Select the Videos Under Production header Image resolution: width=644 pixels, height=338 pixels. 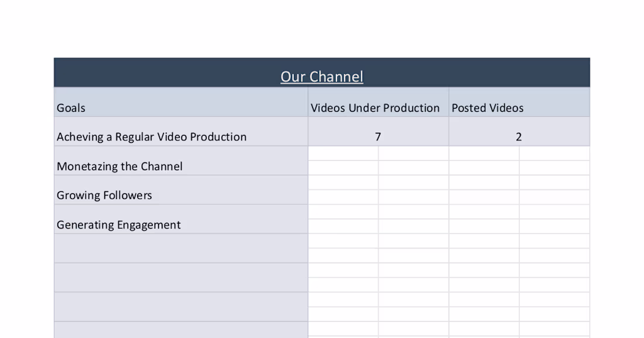coord(375,108)
